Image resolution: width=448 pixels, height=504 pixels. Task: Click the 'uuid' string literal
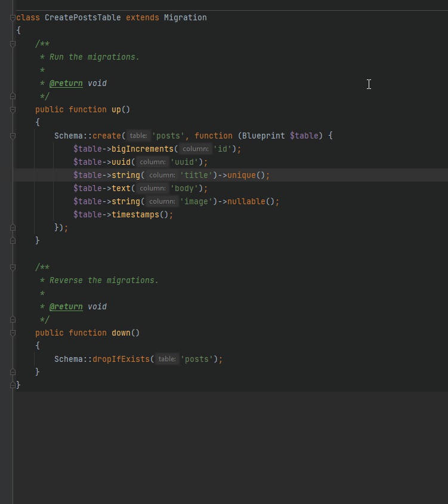pos(184,162)
